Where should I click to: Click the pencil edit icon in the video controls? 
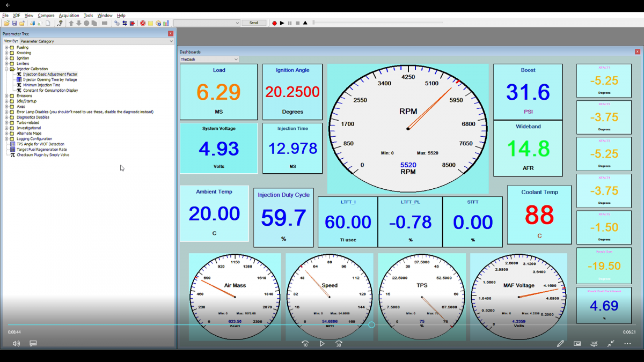[560, 344]
